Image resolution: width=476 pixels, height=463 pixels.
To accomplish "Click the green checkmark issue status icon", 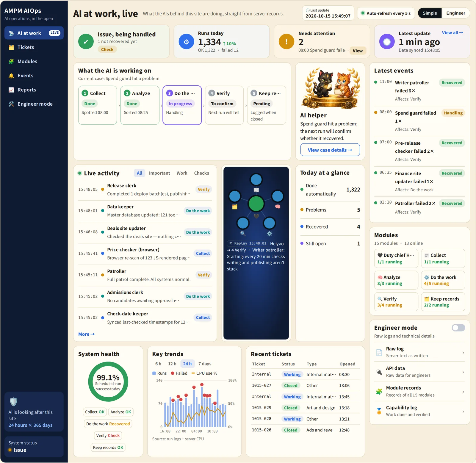I will point(86,42).
